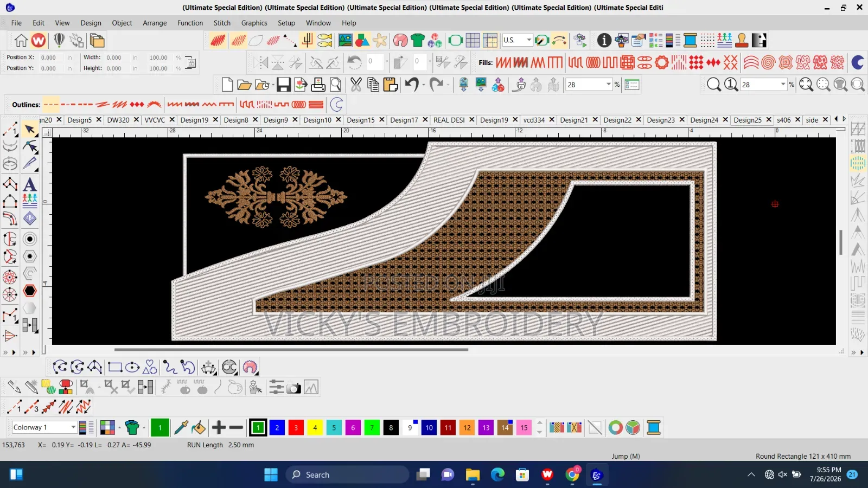Open the Stitch menu
Viewport: 868px width, 488px height.
pos(222,23)
